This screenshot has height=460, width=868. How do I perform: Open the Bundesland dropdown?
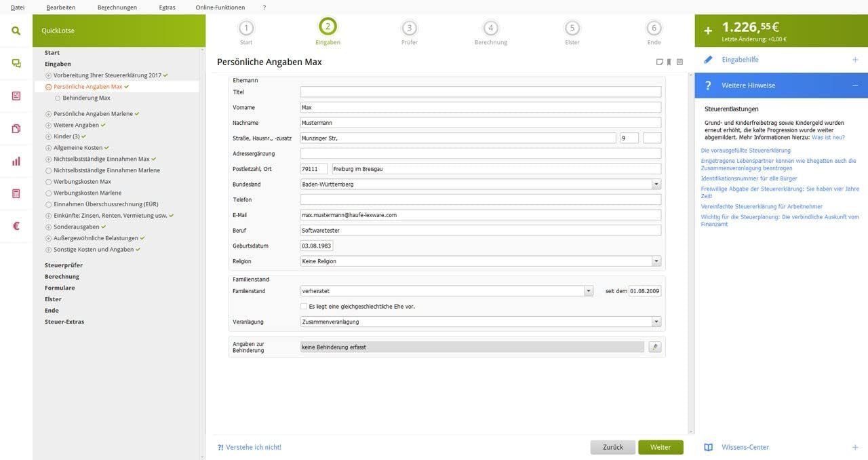tap(656, 185)
